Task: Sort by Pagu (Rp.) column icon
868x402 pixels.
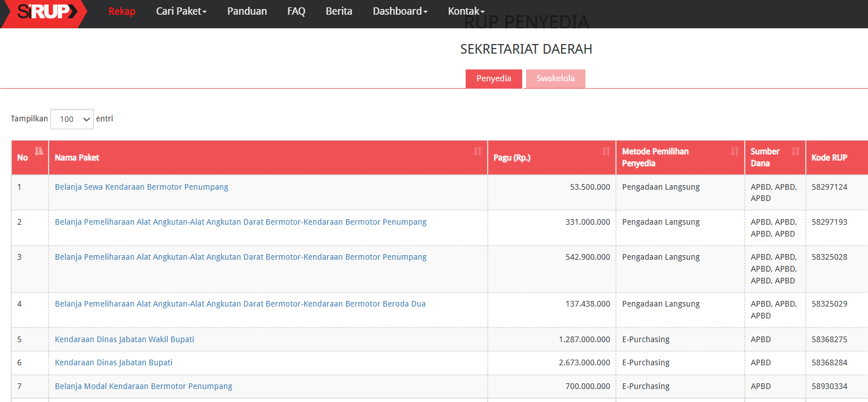Action: coord(606,151)
